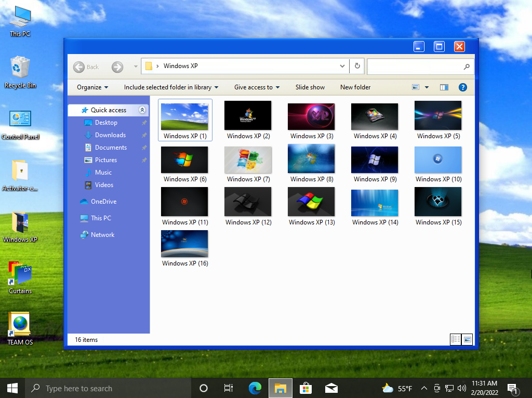Select the Windows XP (9) thumbnail

375,164
